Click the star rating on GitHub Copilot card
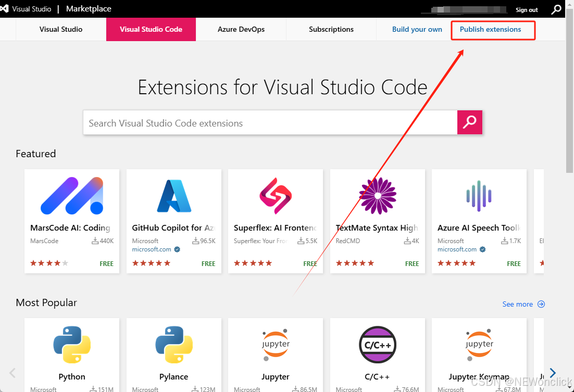The height and width of the screenshot is (392, 574). click(151, 263)
